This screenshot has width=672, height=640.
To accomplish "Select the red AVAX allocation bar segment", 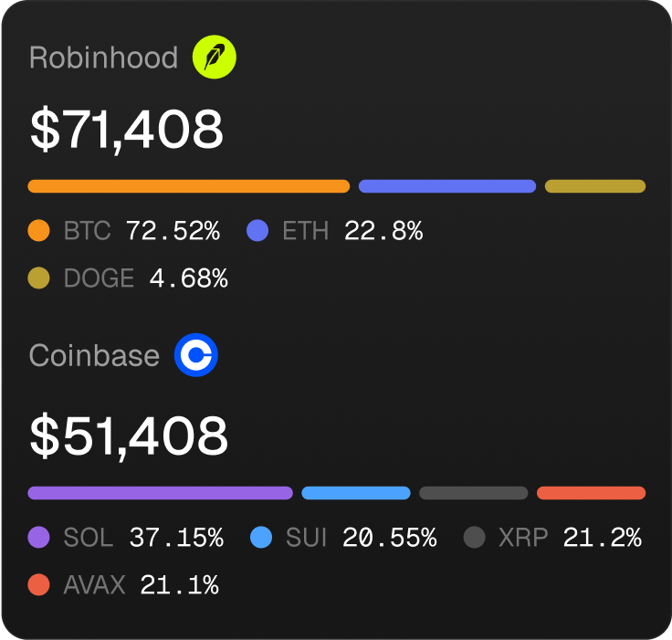I will [591, 493].
